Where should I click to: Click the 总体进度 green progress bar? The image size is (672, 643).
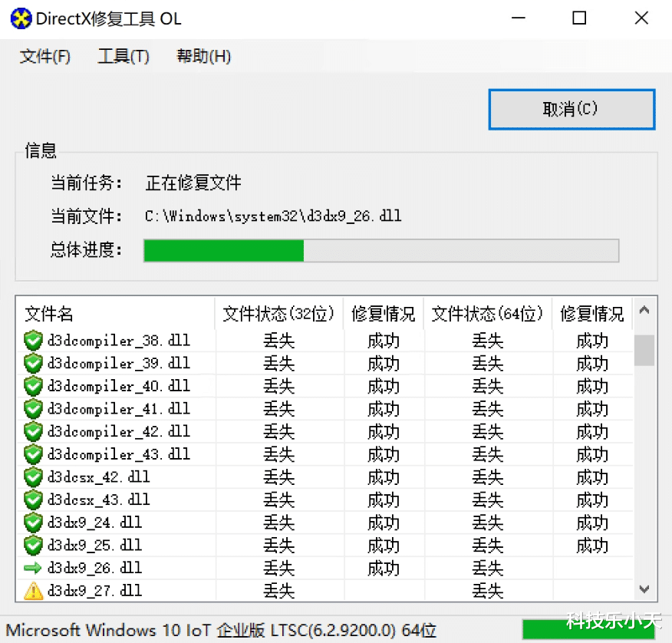coord(381,251)
